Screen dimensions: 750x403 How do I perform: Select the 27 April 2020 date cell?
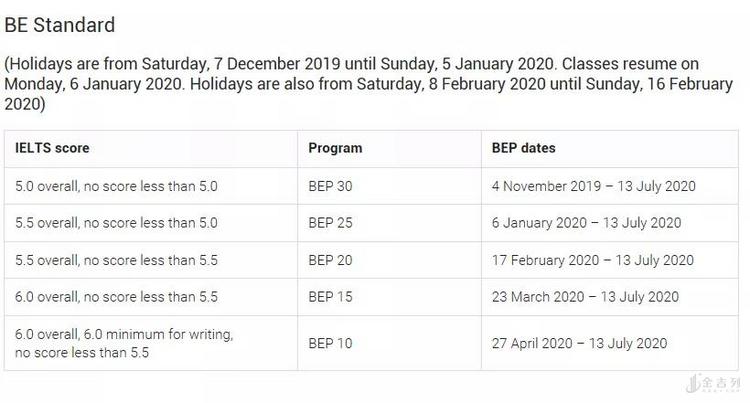tap(579, 343)
